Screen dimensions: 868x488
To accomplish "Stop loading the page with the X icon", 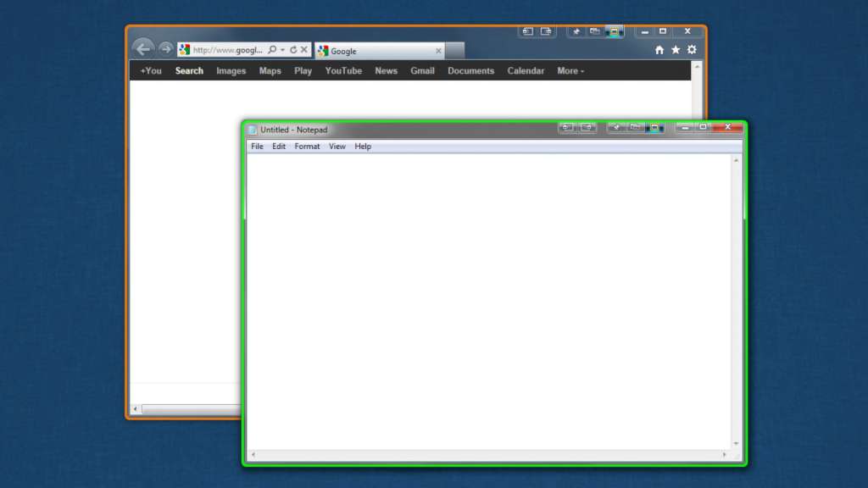I will (303, 49).
